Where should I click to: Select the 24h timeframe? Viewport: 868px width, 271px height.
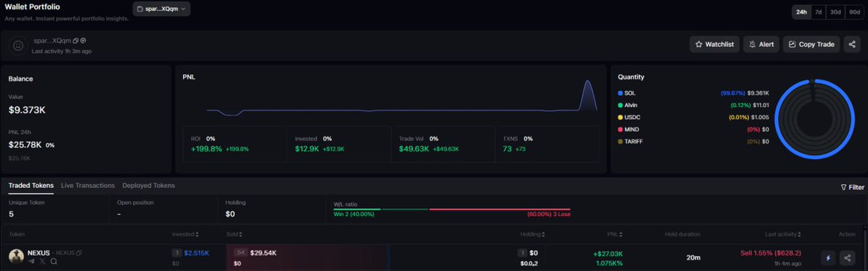(x=801, y=12)
